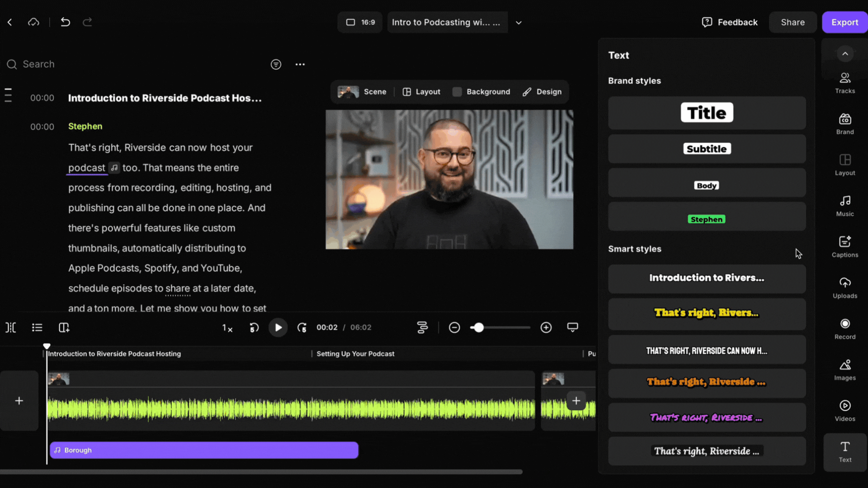Click the add scene layout icon
This screenshot has height=488, width=868.
coord(64,328)
